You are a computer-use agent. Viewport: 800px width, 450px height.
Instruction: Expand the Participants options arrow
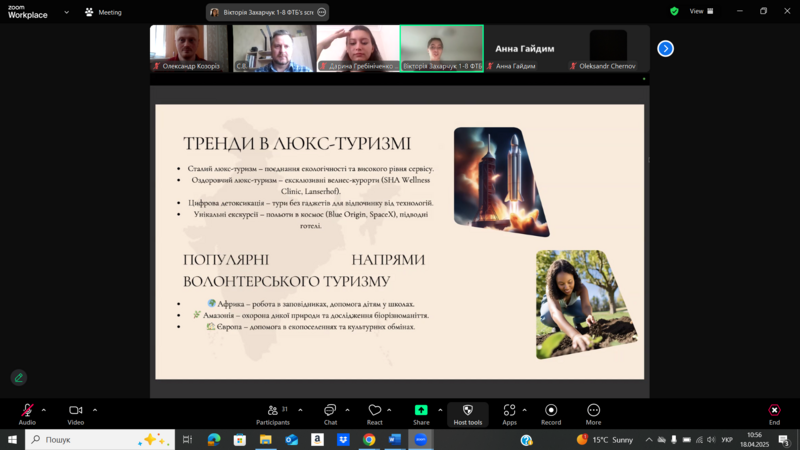(300, 410)
